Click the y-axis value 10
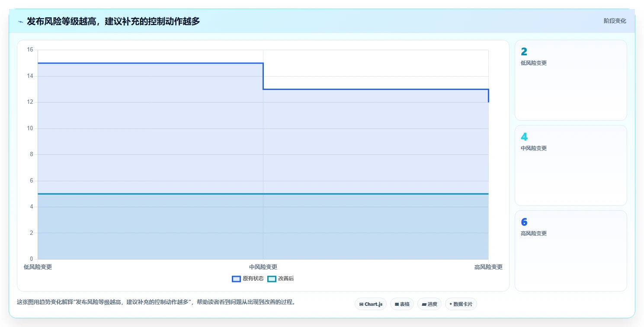The height and width of the screenshot is (327, 644). point(30,128)
